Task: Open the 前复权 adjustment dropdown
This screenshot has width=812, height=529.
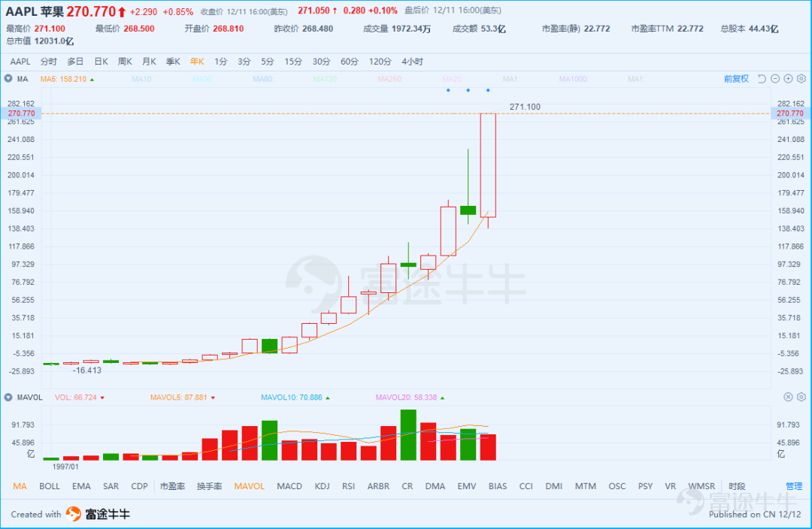Action: [736, 79]
